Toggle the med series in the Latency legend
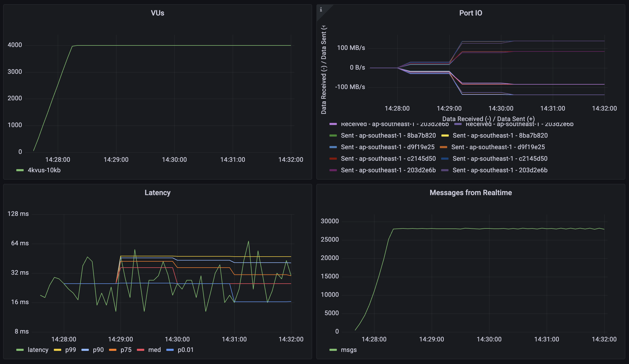Image resolution: width=629 pixels, height=364 pixels. pyautogui.click(x=154, y=350)
